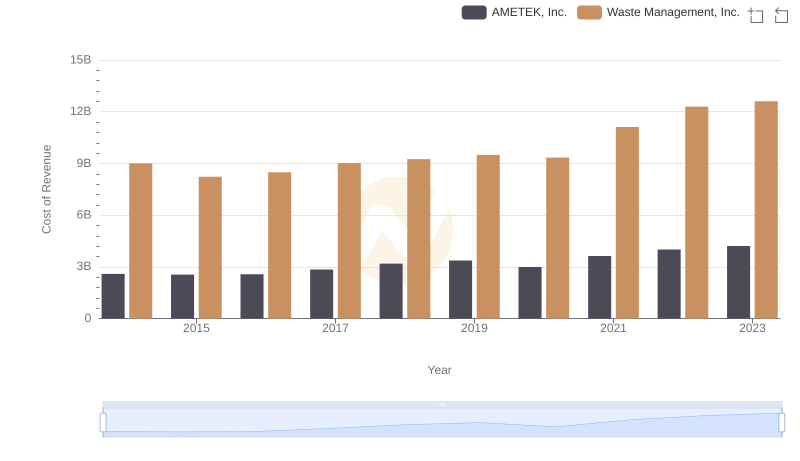Select the 2014 AMETEK bar

113,296
